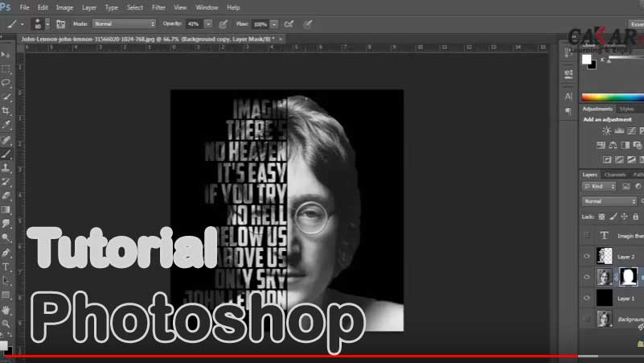The height and width of the screenshot is (363, 644).
Task: Add a Levels adjustment
Action: tap(619, 131)
